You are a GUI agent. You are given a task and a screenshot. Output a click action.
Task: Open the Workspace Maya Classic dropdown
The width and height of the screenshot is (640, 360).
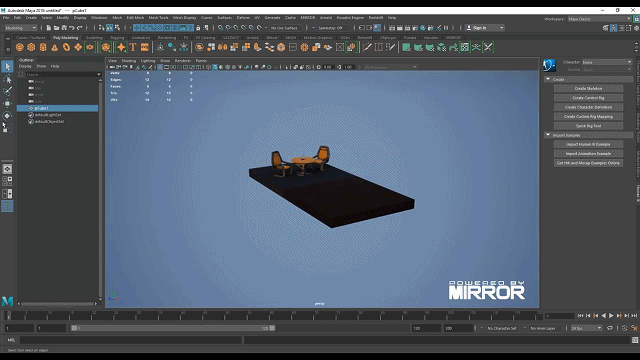click(599, 19)
